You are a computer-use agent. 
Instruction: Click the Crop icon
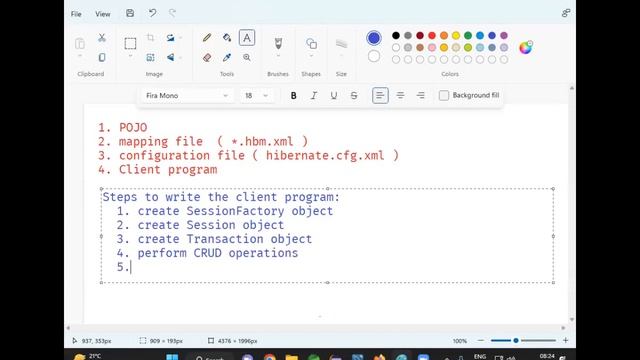coord(150,38)
